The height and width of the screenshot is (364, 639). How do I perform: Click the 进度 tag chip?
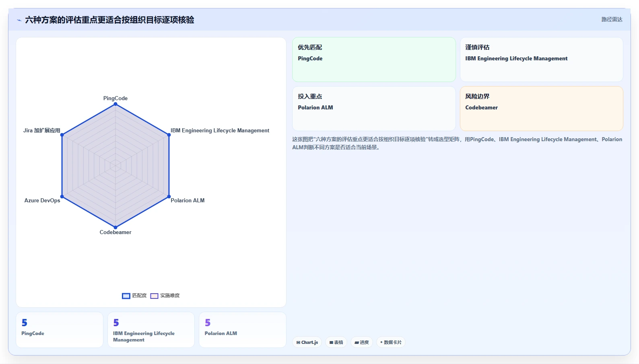coord(362,342)
